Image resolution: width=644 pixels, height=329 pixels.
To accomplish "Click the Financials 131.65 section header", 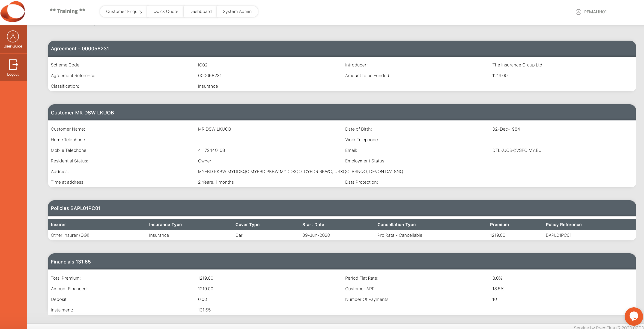I will coord(342,261).
